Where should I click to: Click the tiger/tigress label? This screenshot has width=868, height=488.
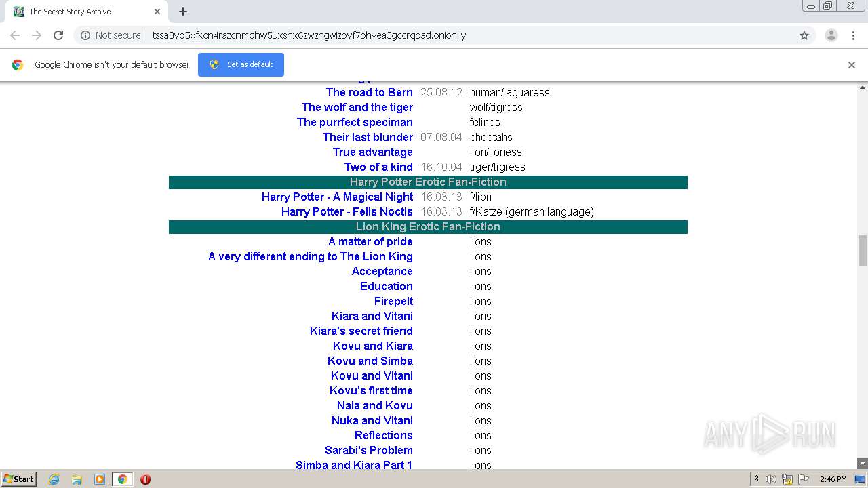point(498,167)
